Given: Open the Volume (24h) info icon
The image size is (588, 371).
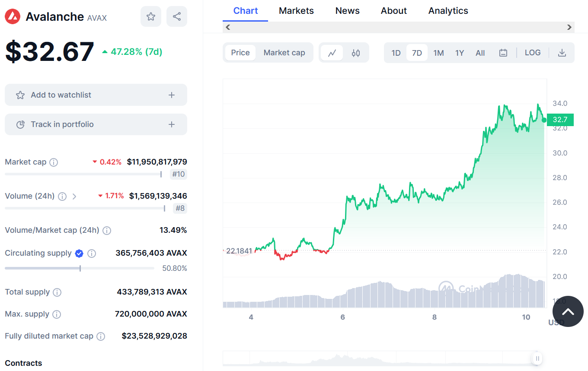Looking at the screenshot, I should [62, 197].
